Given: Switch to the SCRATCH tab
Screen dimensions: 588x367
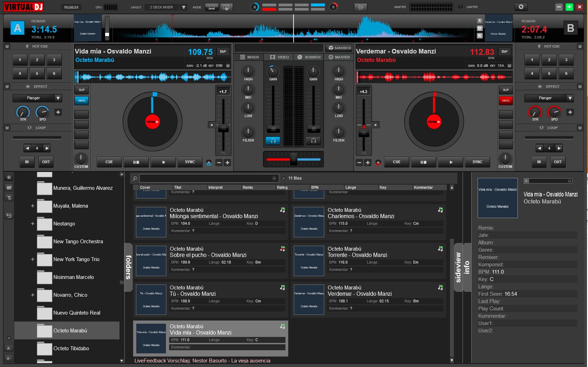Looking at the screenshot, I should coord(309,57).
